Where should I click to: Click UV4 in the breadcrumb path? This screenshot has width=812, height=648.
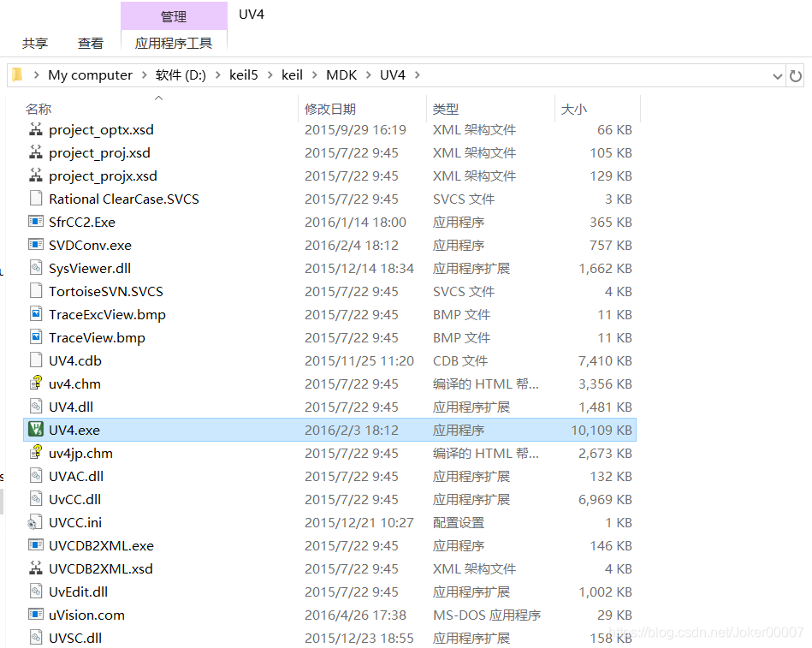tap(393, 75)
